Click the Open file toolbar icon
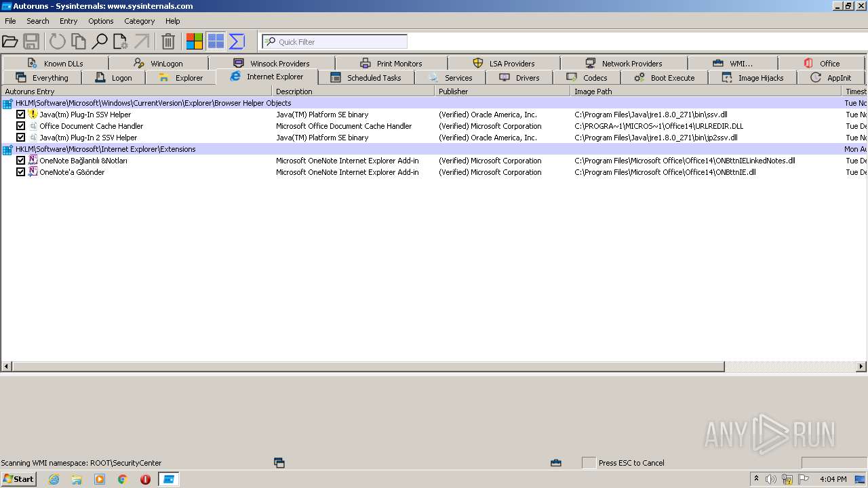Screen dimensions: 868x488 (10, 42)
